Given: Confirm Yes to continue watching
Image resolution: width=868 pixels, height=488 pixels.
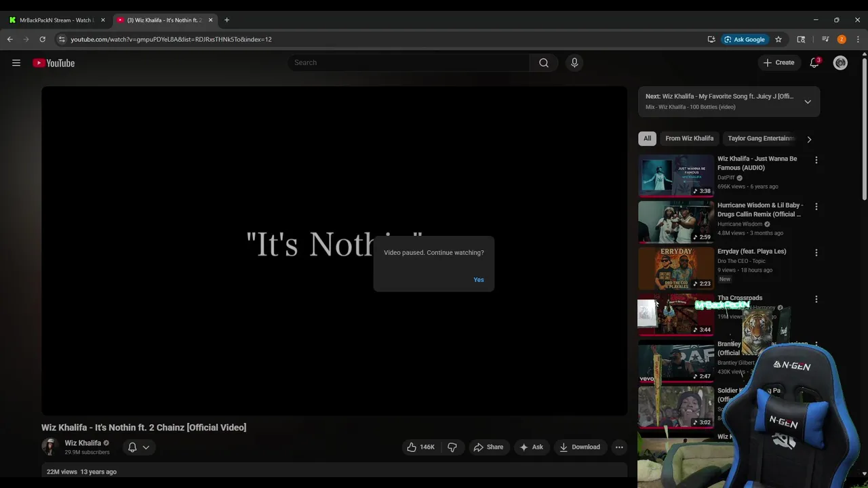Looking at the screenshot, I should pyautogui.click(x=479, y=280).
